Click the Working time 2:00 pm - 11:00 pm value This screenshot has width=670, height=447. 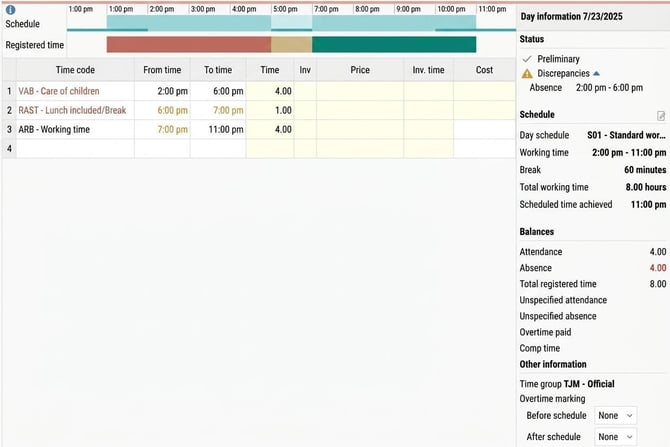tap(629, 153)
